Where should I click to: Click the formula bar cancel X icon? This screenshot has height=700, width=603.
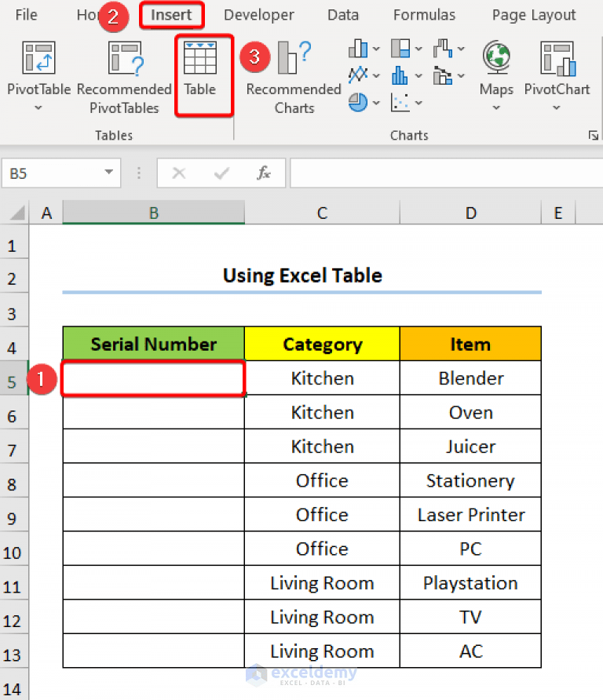pos(179,173)
